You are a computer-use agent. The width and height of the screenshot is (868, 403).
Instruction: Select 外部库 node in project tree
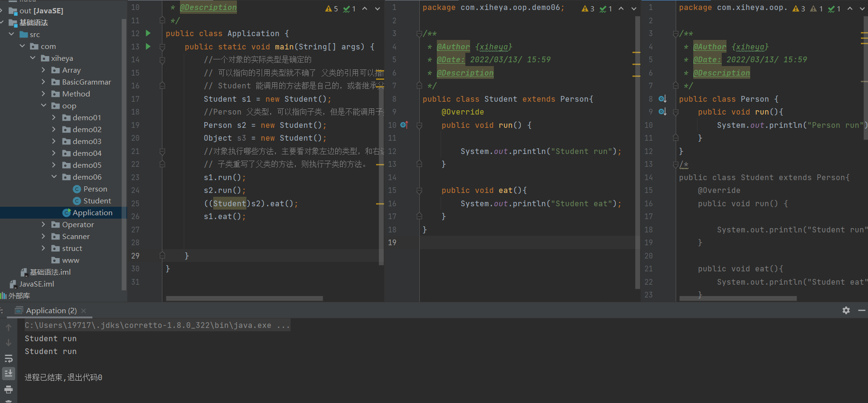15,296
